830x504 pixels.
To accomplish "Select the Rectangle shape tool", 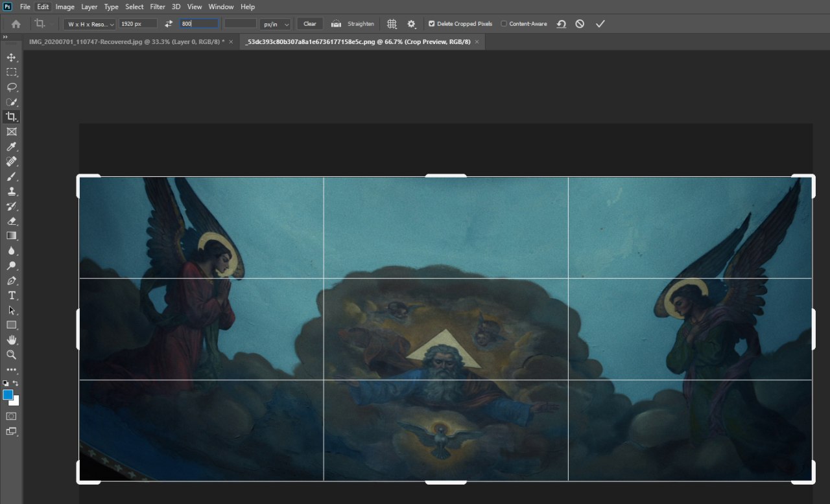I will 11,325.
